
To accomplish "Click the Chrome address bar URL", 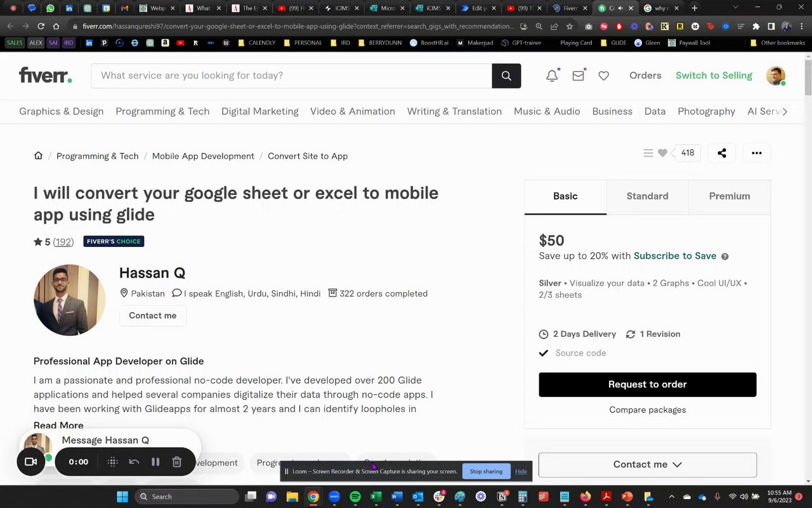I will point(298,27).
